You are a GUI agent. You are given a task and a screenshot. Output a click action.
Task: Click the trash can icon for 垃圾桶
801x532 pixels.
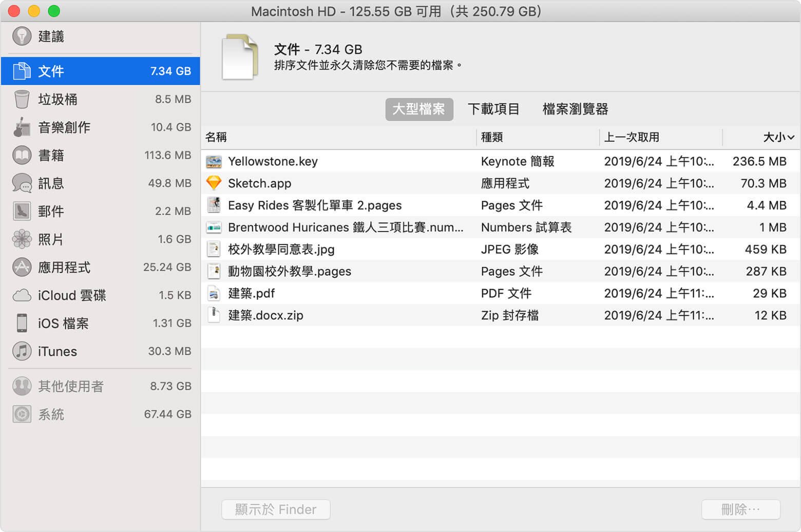point(22,99)
